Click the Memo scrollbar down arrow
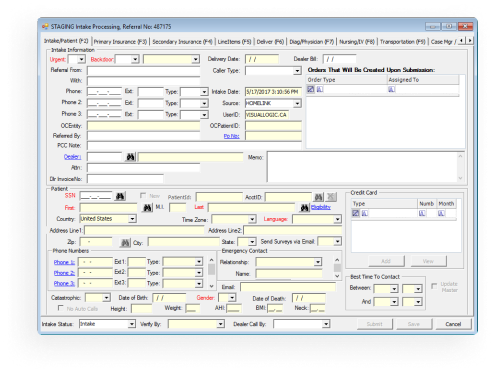Screen dimensions: 495x372 coord(460,178)
